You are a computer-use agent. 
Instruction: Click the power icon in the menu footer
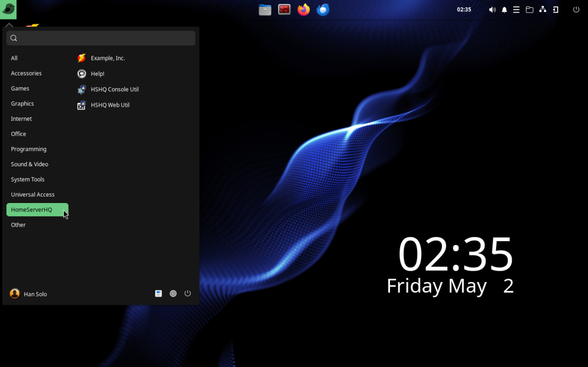(188, 294)
